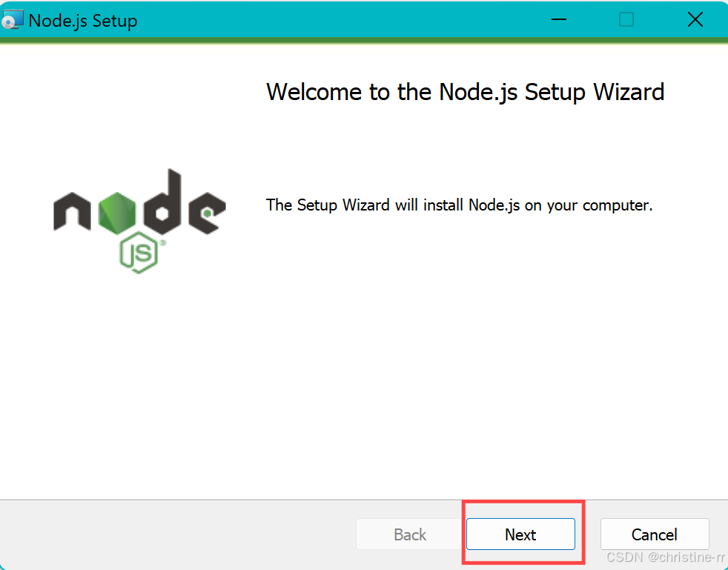Click the installer icon in title bar
This screenshot has height=570, width=728.
(x=12, y=20)
